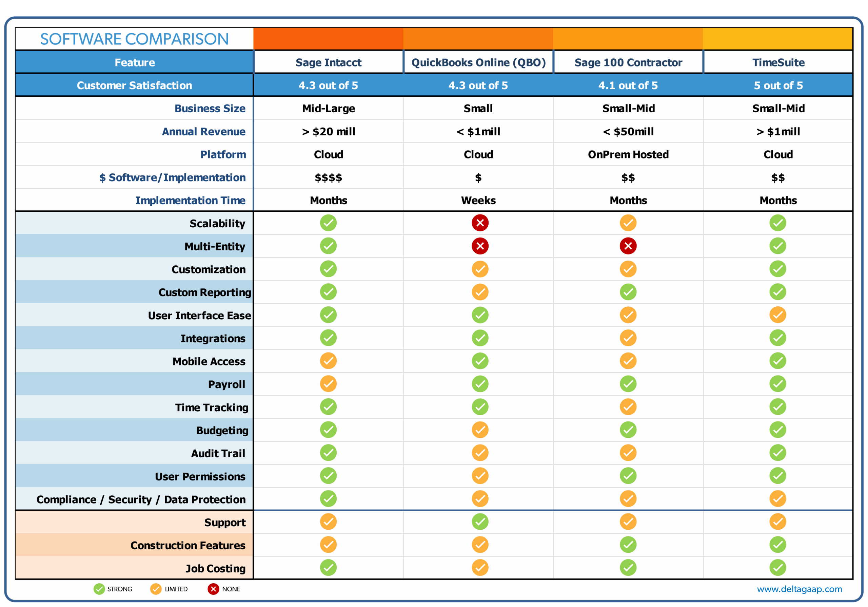Select the Sage 100 Contractor column header
This screenshot has height=607, width=868.
tap(628, 62)
